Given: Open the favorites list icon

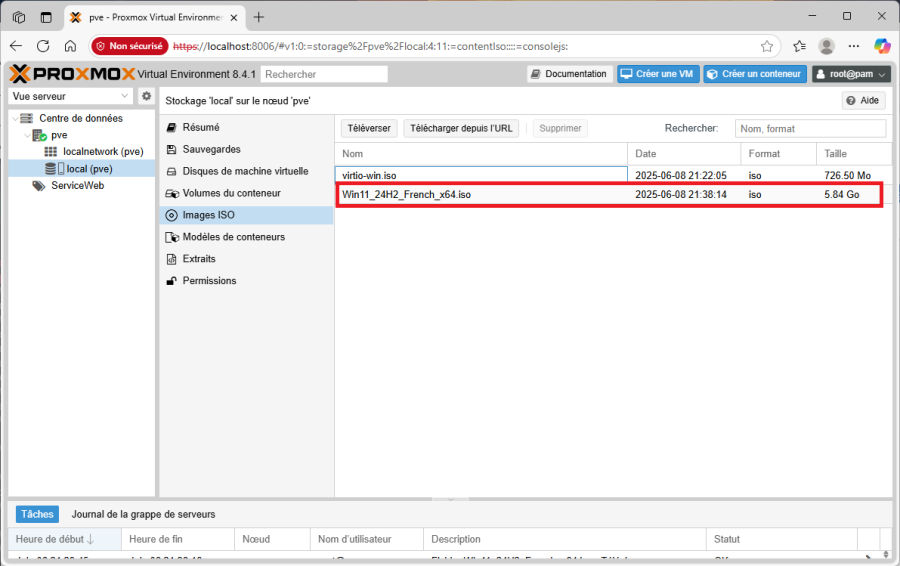Looking at the screenshot, I should coord(799,46).
